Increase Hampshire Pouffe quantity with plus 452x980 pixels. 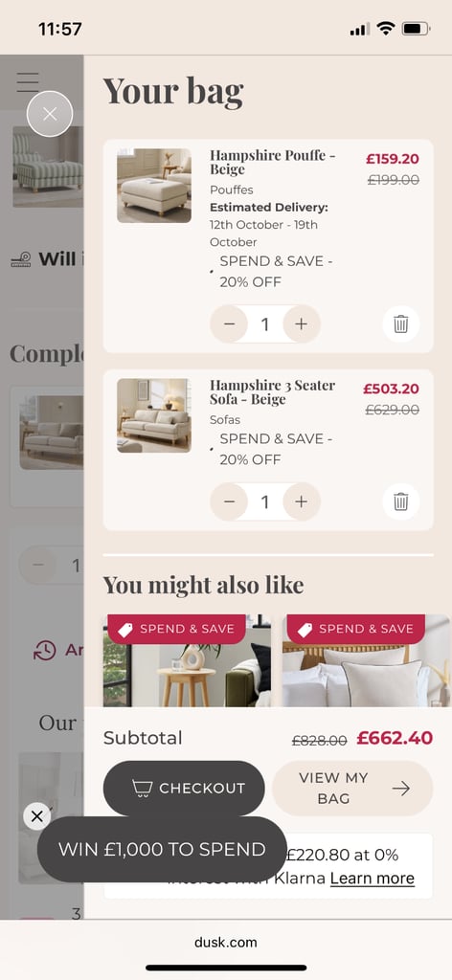pyautogui.click(x=302, y=323)
